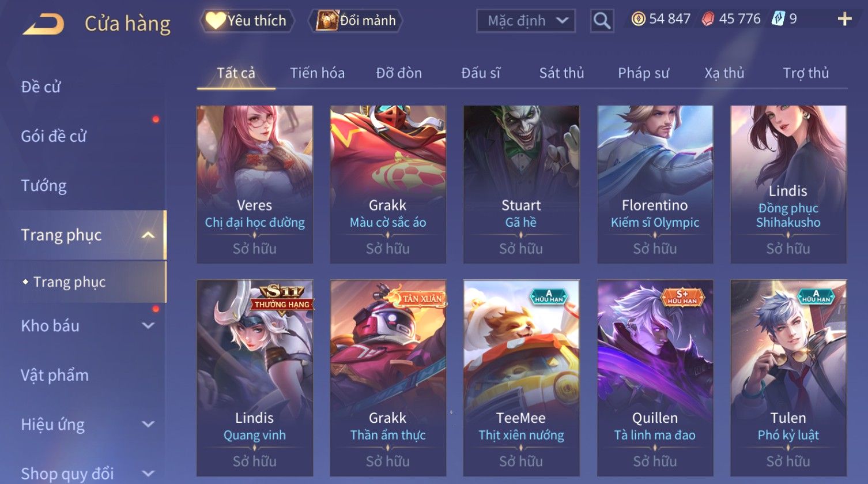Click the red gem currency icon
The width and height of the screenshot is (868, 484).
pos(708,19)
